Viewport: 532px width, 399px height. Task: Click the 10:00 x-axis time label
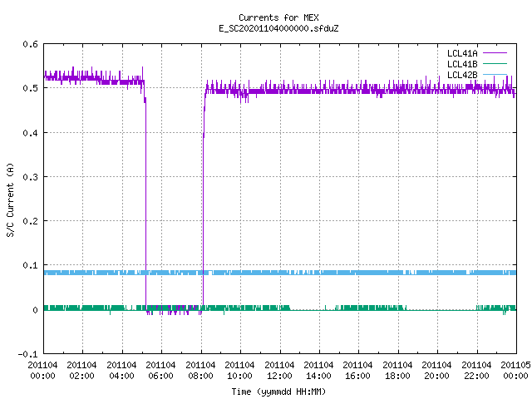click(x=239, y=376)
